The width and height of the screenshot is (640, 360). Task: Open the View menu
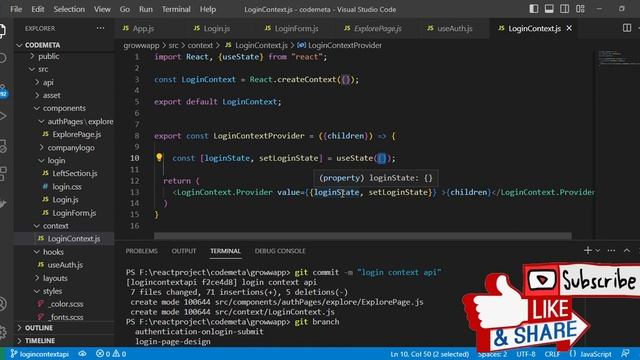[102, 9]
